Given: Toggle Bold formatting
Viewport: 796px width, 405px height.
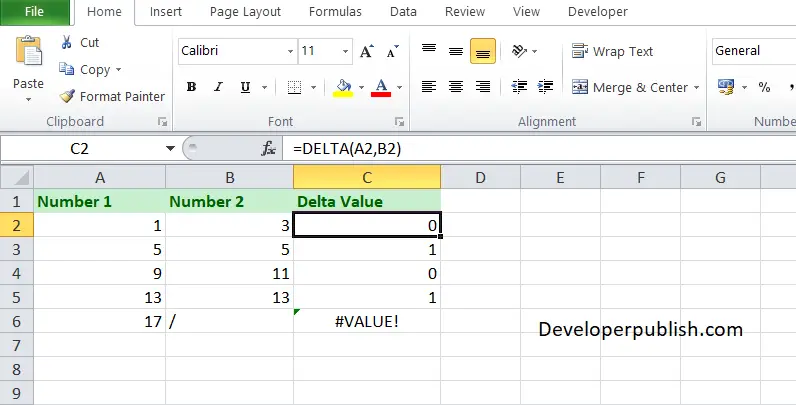Looking at the screenshot, I should (x=191, y=87).
